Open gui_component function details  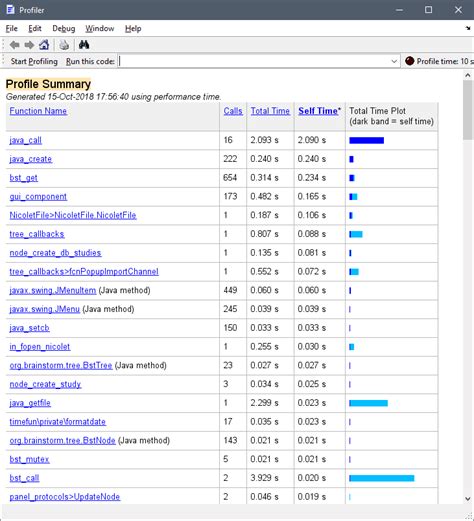tap(38, 197)
